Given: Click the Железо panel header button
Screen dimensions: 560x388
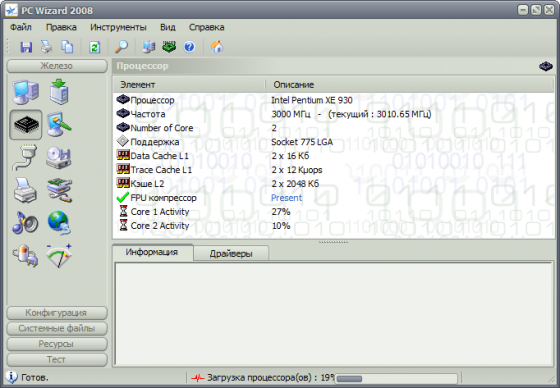Looking at the screenshot, I should click(x=57, y=66).
